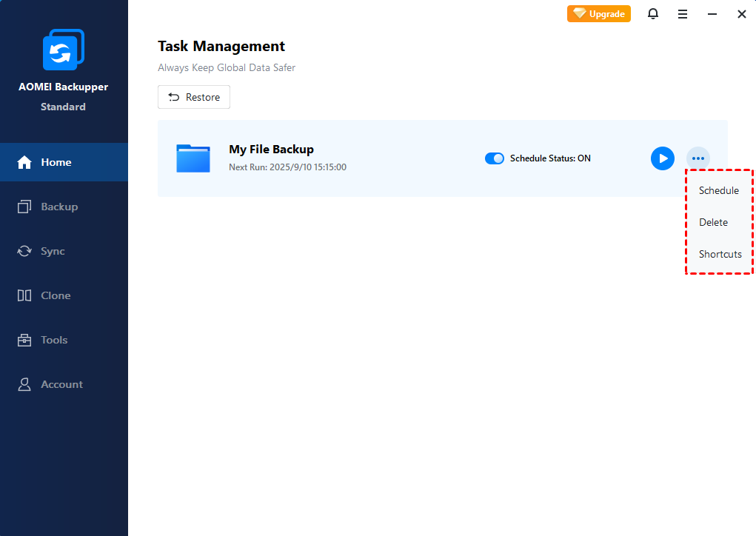Image resolution: width=756 pixels, height=536 pixels.
Task: Select the My File Backup task title
Action: tap(271, 150)
